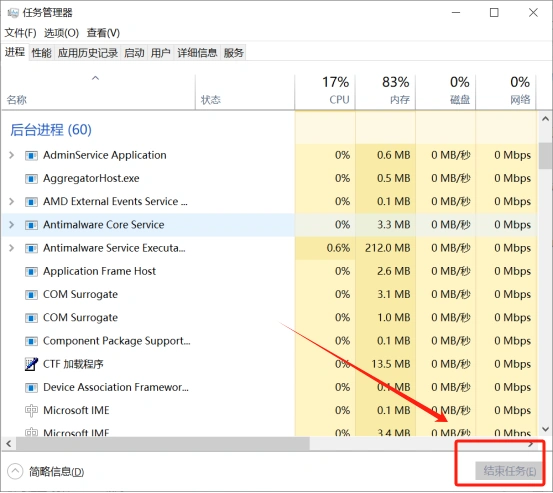Open the 文件(F) menu
Screen dimensions: 553x493
[x=20, y=33]
